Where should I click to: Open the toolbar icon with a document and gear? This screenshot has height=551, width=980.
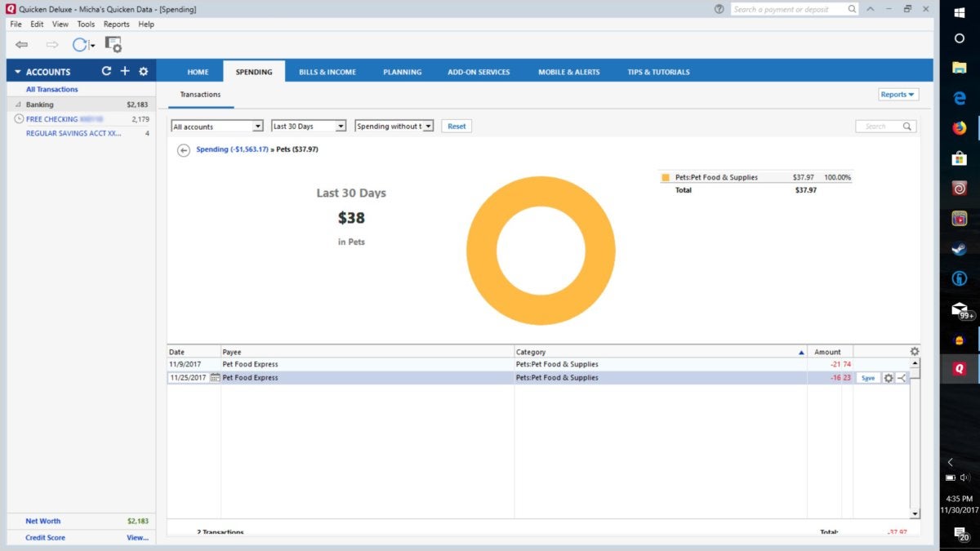click(x=113, y=44)
